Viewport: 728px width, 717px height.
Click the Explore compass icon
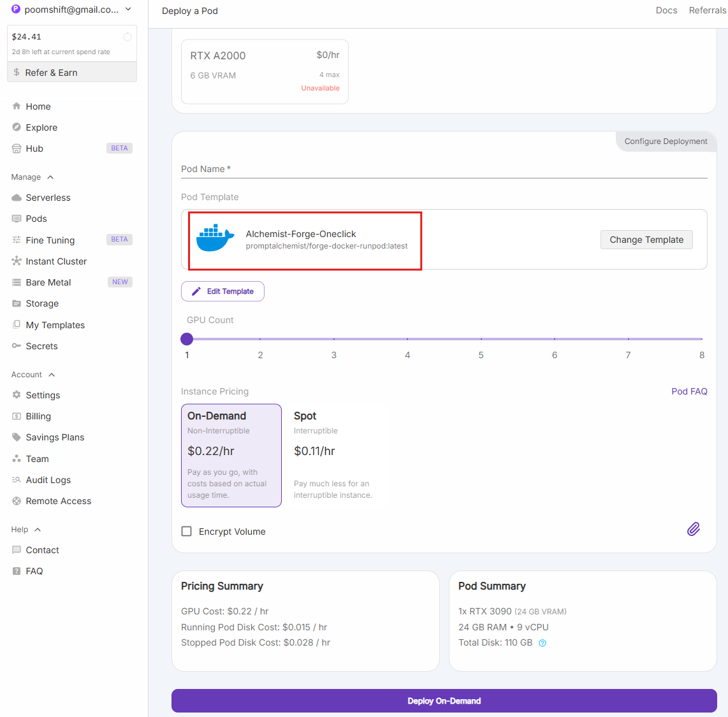point(17,127)
